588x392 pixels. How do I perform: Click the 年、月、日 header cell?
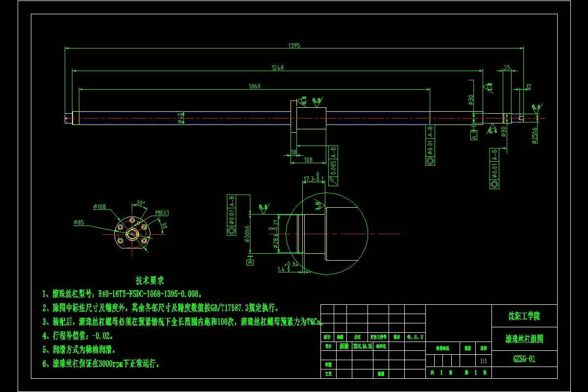pos(415,337)
